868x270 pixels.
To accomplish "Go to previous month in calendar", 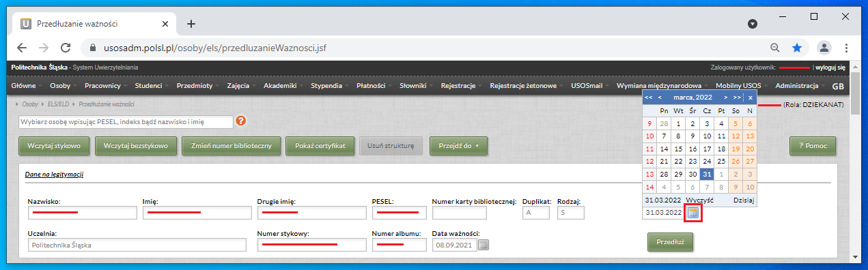I will coord(660,97).
